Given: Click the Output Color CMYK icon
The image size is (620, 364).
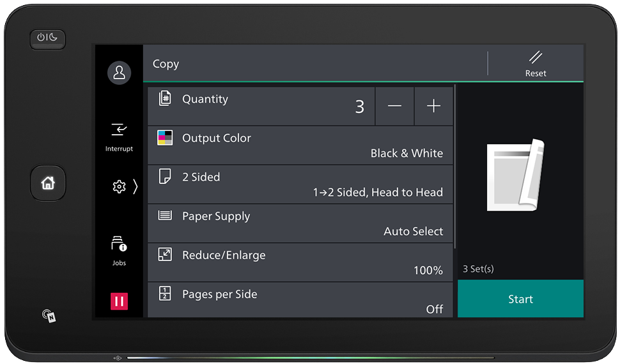Looking at the screenshot, I should (165, 137).
